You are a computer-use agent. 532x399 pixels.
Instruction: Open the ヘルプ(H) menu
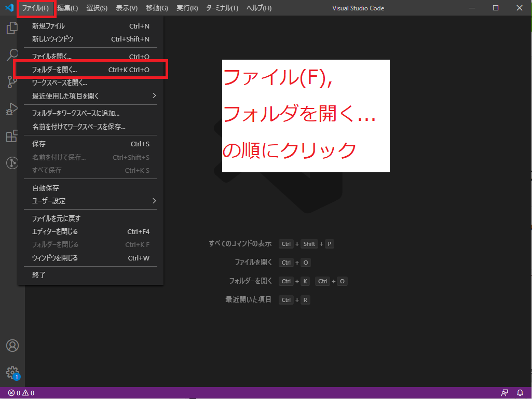(259, 8)
